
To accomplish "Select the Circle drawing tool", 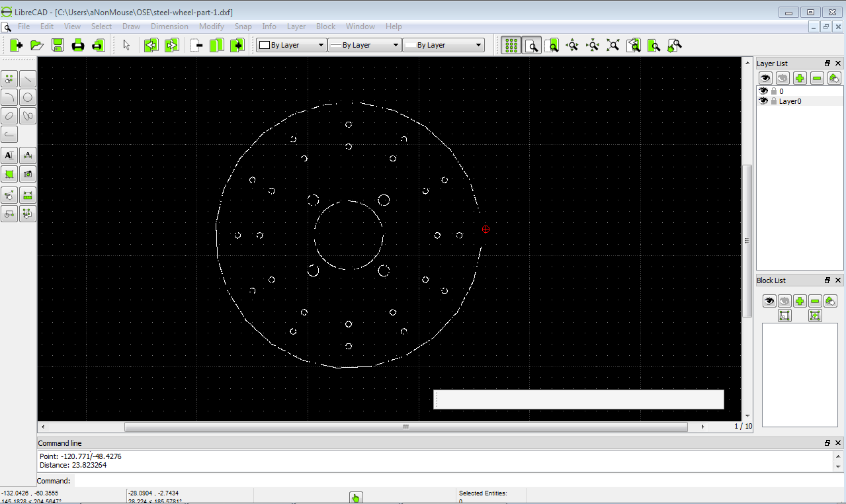I will pyautogui.click(x=28, y=97).
